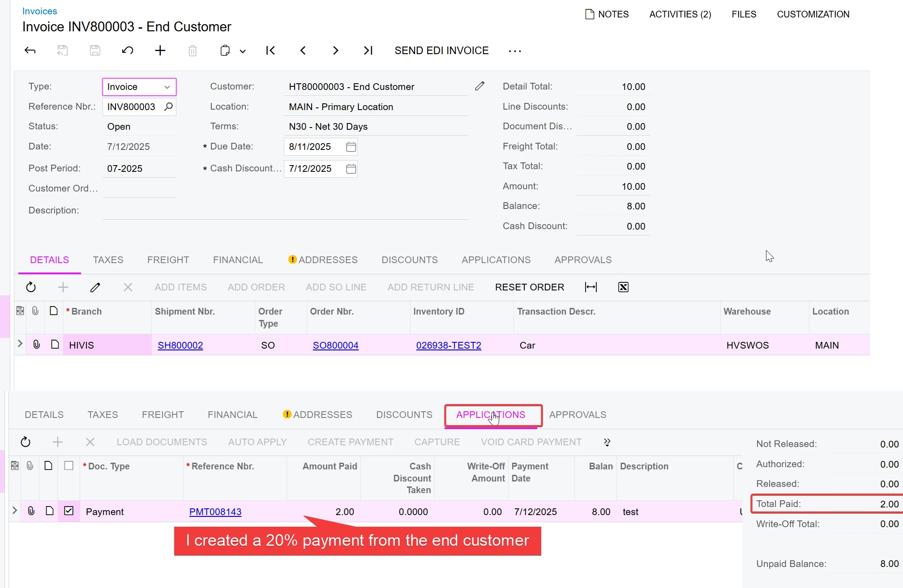Click the fit-to-screen columns icon

tap(591, 287)
